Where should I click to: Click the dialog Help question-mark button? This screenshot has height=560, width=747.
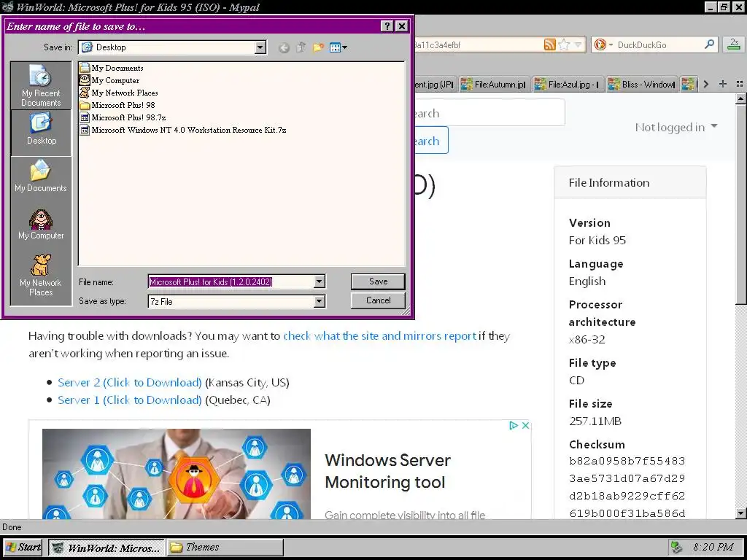(387, 26)
